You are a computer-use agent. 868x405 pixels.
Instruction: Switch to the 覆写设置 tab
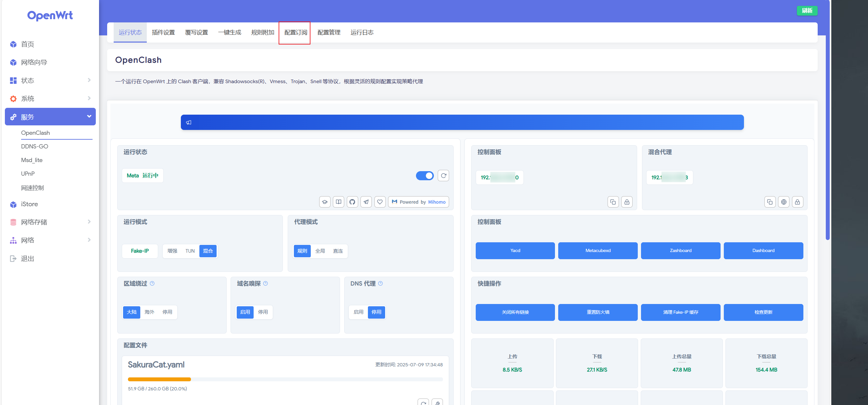(x=196, y=32)
